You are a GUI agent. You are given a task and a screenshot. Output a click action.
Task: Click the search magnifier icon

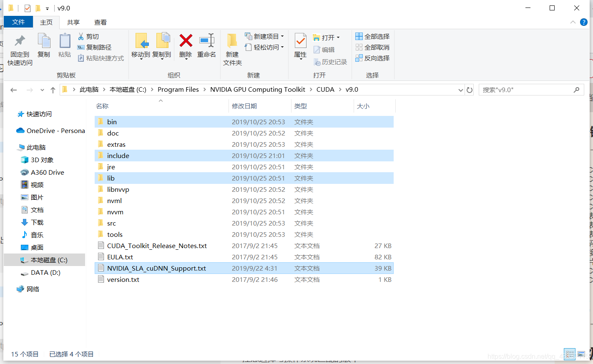click(x=577, y=90)
